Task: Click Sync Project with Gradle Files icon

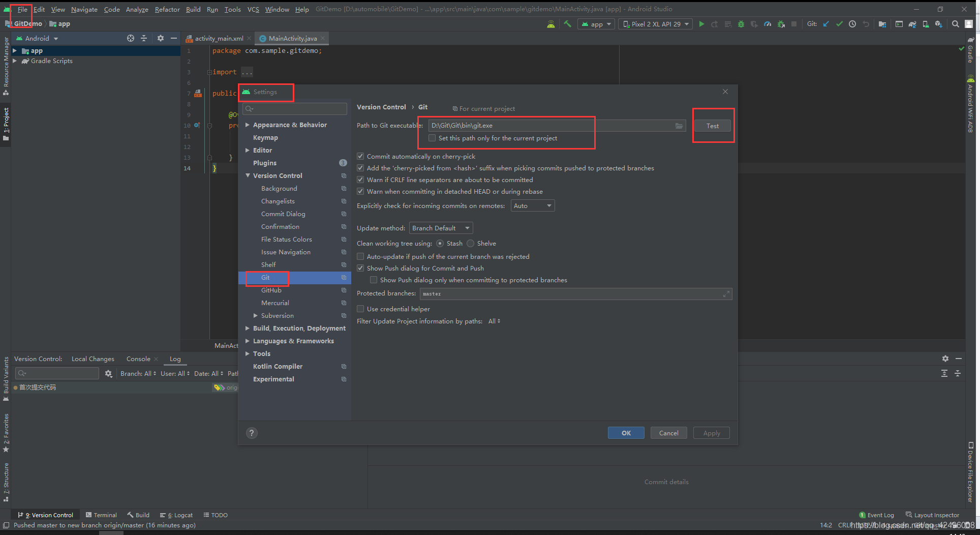Action: (912, 24)
